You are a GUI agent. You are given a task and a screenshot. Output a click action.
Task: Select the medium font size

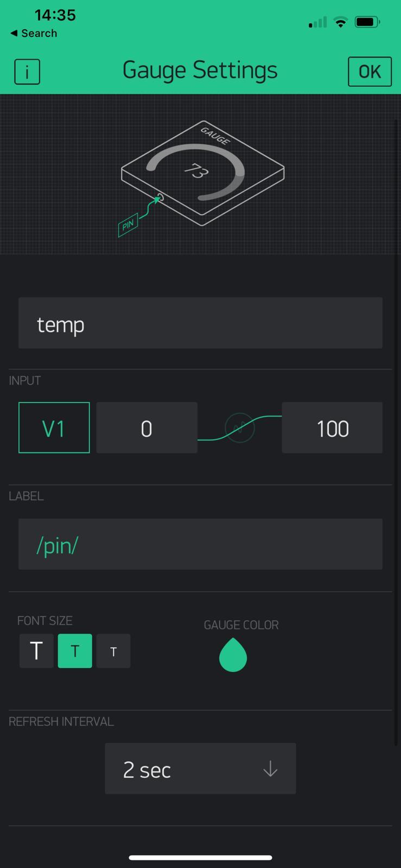[75, 651]
